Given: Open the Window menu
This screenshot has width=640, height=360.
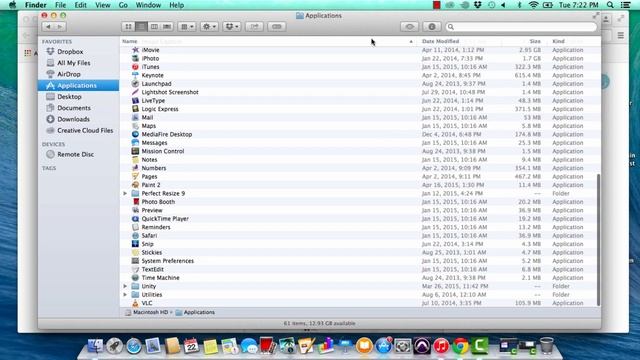Looking at the screenshot, I should pos(148,5).
